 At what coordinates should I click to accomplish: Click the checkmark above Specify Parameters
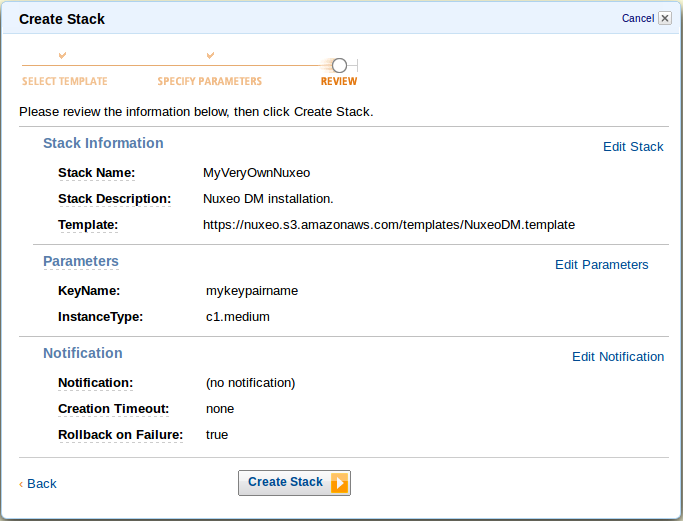click(x=210, y=55)
